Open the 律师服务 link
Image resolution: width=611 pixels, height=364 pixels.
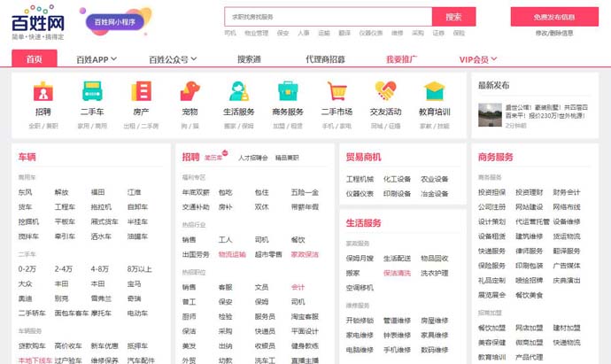click(530, 251)
